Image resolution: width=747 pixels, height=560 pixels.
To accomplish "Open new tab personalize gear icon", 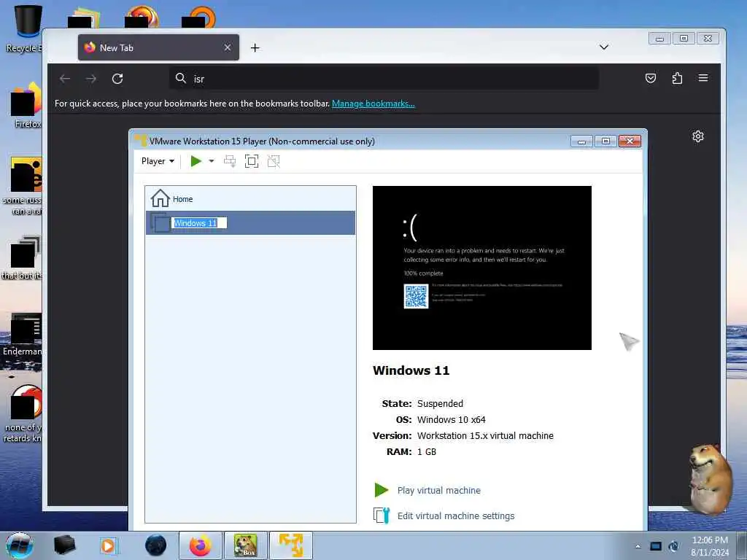I will [698, 136].
